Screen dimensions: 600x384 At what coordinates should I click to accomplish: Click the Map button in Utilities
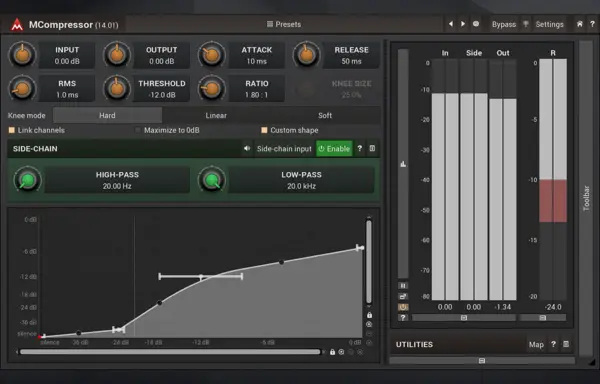click(536, 345)
